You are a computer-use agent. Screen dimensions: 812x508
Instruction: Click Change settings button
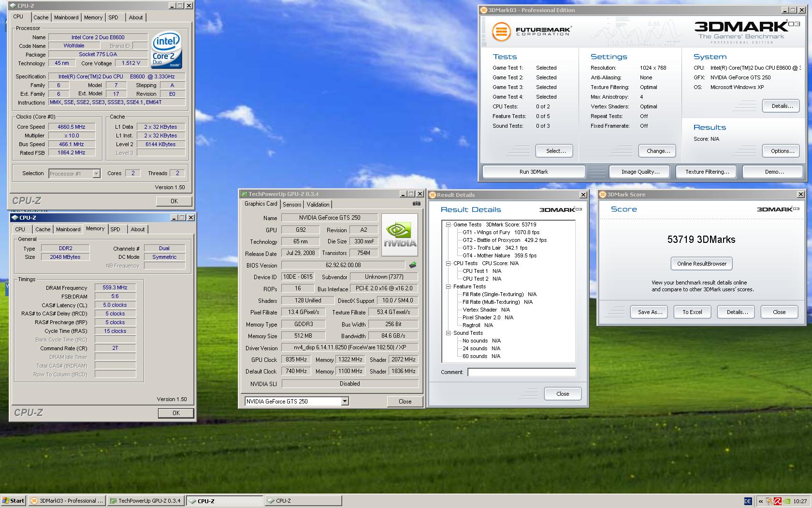(x=657, y=151)
